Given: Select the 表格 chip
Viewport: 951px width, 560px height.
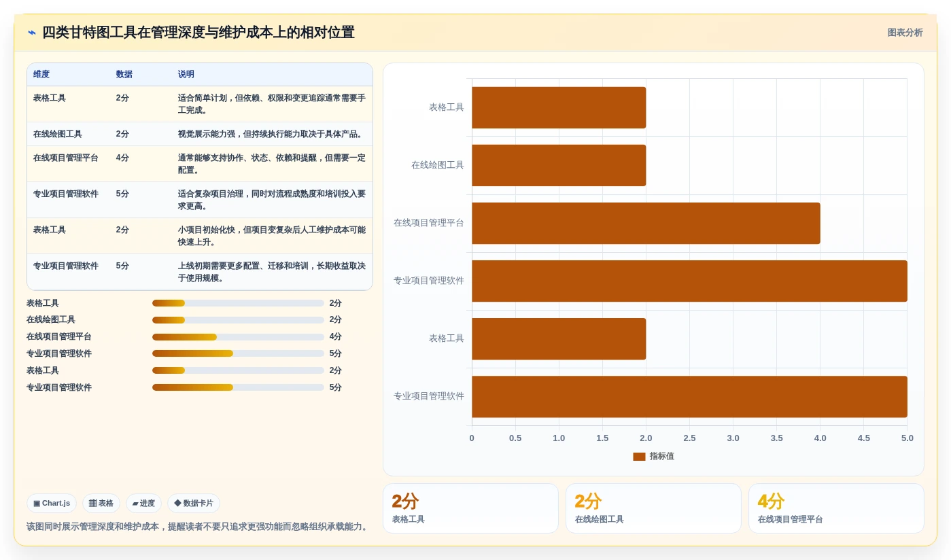Looking at the screenshot, I should [101, 504].
